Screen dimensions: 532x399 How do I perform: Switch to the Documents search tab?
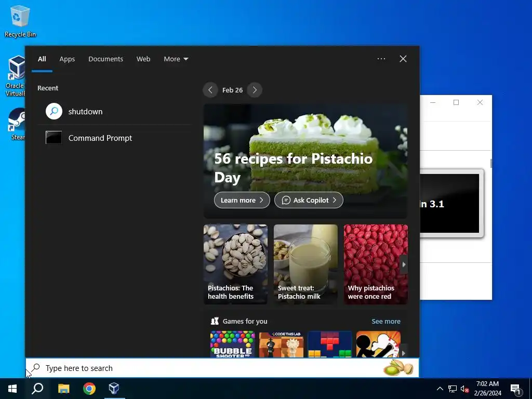click(106, 59)
